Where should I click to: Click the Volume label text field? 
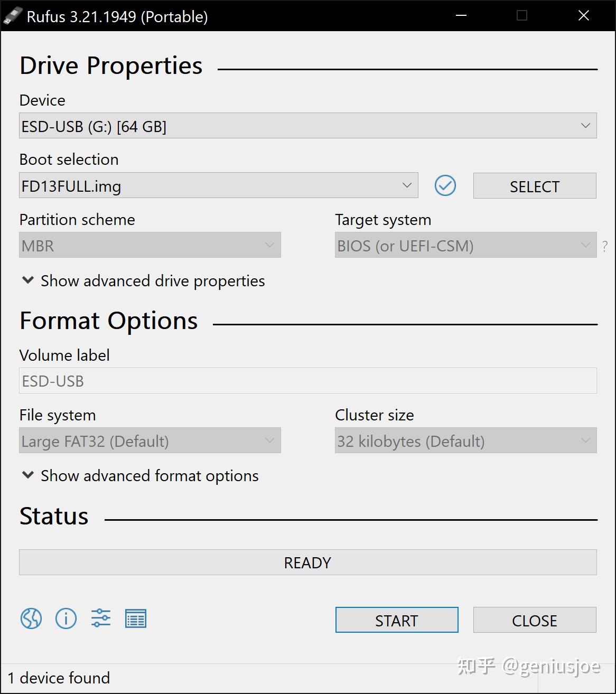click(x=307, y=381)
